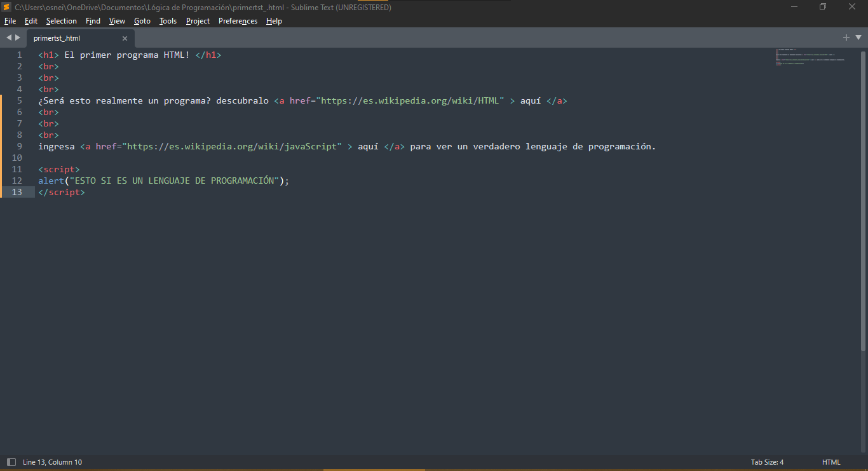
Task: Open the Tab Size: 4 selector
Action: click(767, 462)
